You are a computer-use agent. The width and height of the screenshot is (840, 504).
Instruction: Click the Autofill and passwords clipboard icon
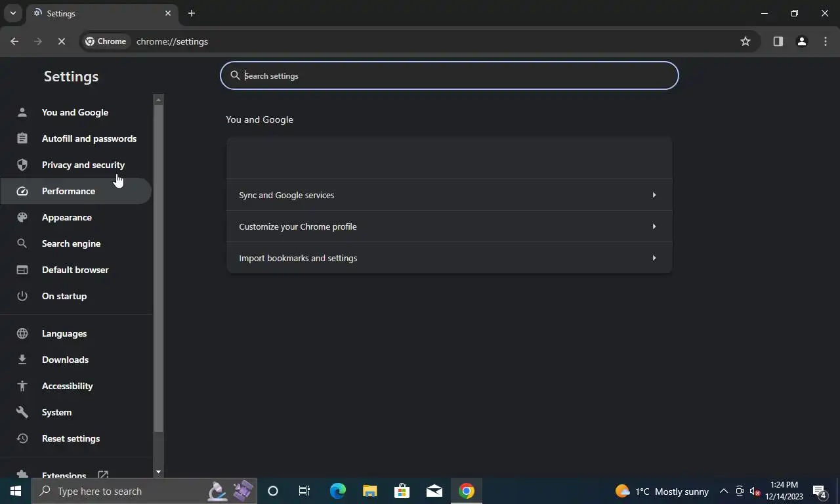(x=22, y=138)
